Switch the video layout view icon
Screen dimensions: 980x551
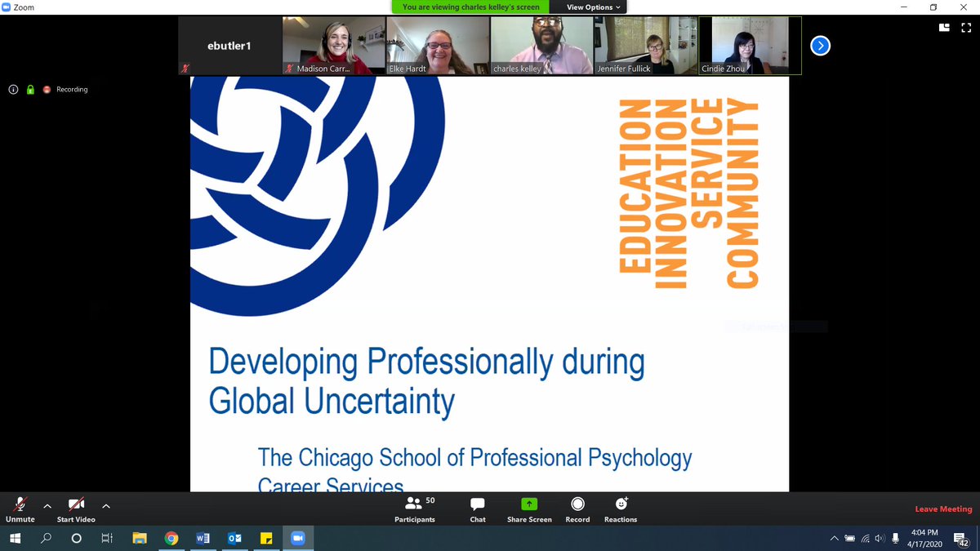[944, 27]
